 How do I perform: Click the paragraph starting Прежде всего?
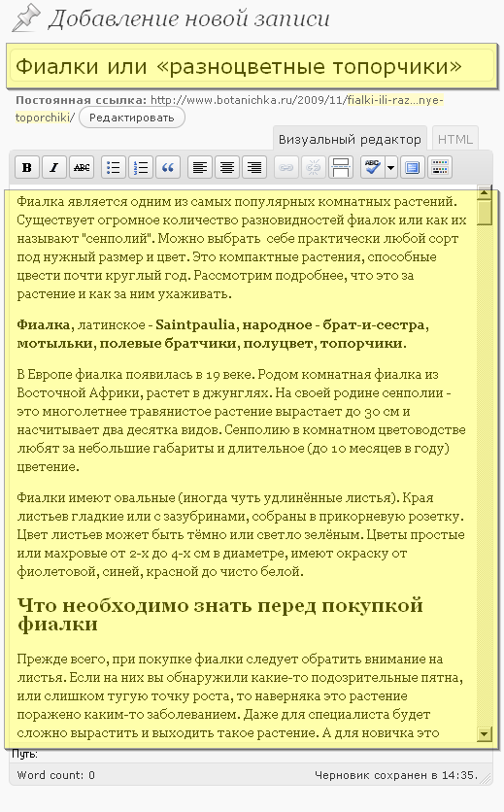(240, 696)
